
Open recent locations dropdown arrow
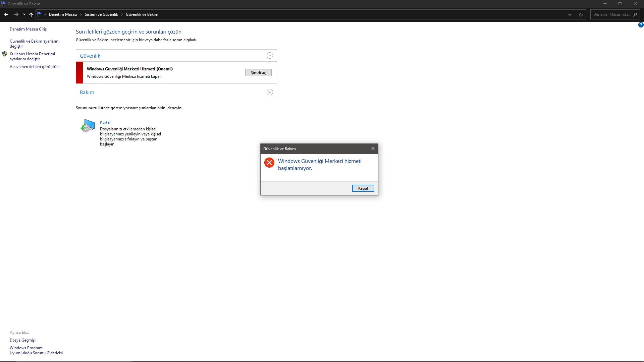(x=24, y=14)
